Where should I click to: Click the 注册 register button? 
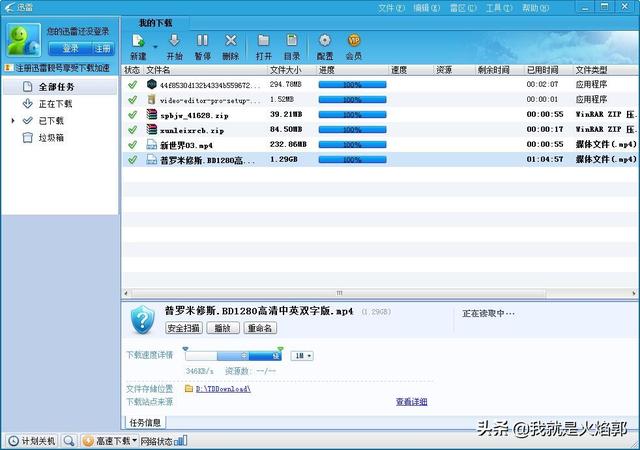[x=103, y=49]
